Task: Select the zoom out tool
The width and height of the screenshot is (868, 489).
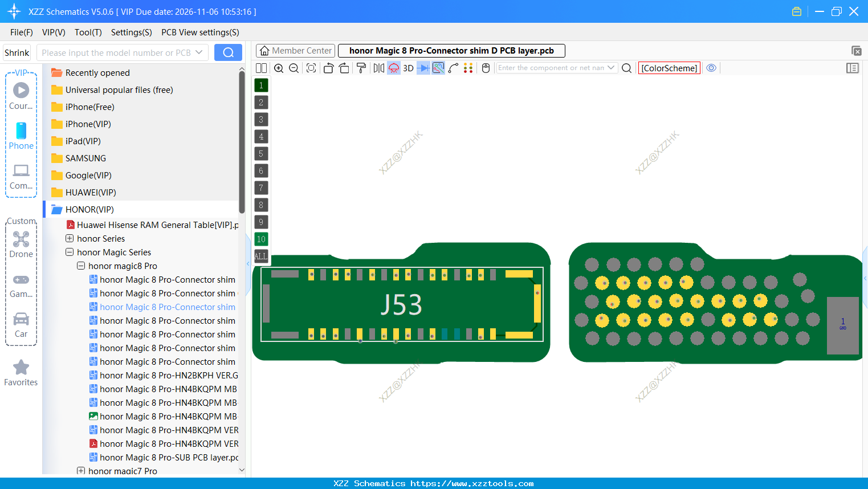Action: 293,68
